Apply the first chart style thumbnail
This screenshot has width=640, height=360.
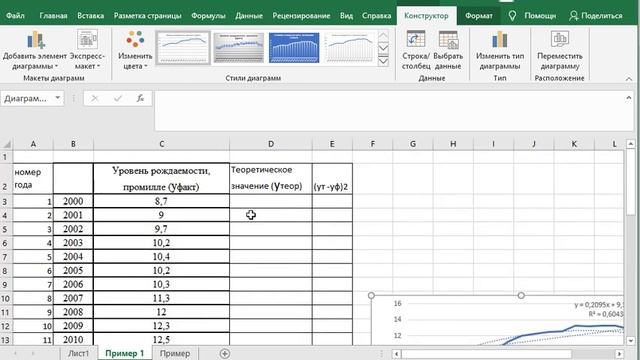pyautogui.click(x=183, y=48)
